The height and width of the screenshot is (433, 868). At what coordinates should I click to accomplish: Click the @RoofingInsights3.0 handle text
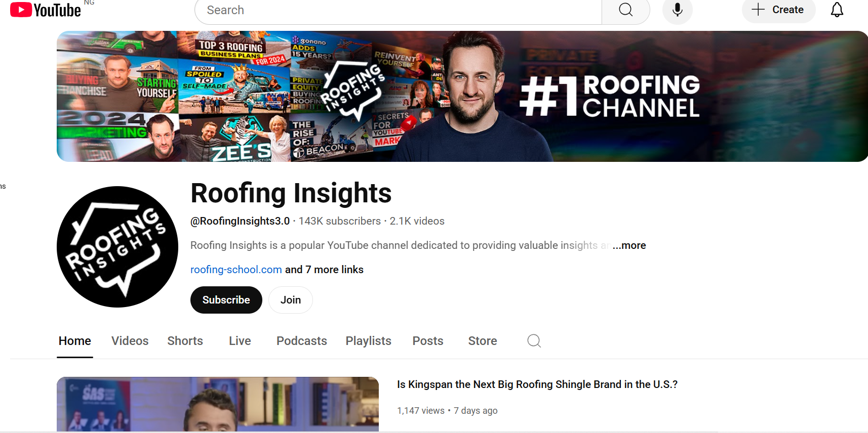(x=240, y=221)
